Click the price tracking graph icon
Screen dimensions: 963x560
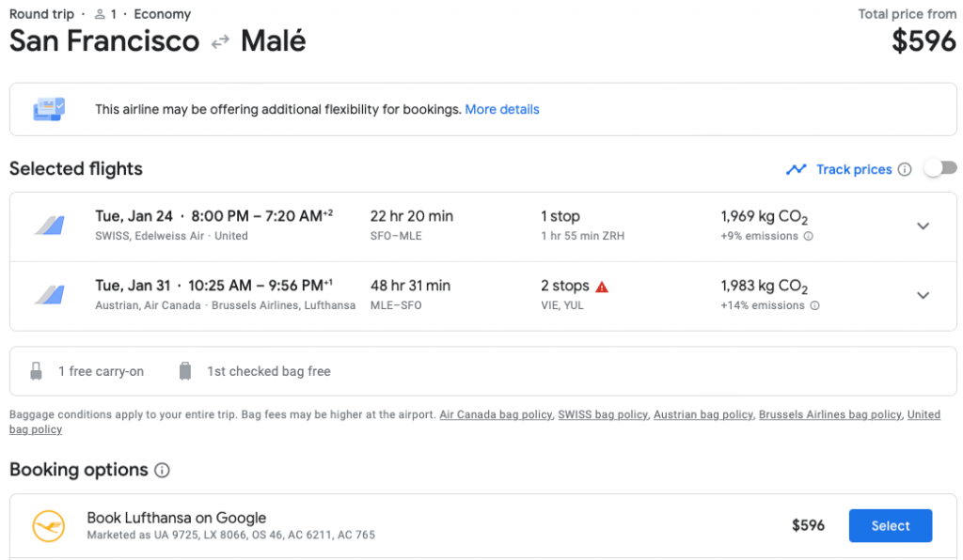[797, 170]
